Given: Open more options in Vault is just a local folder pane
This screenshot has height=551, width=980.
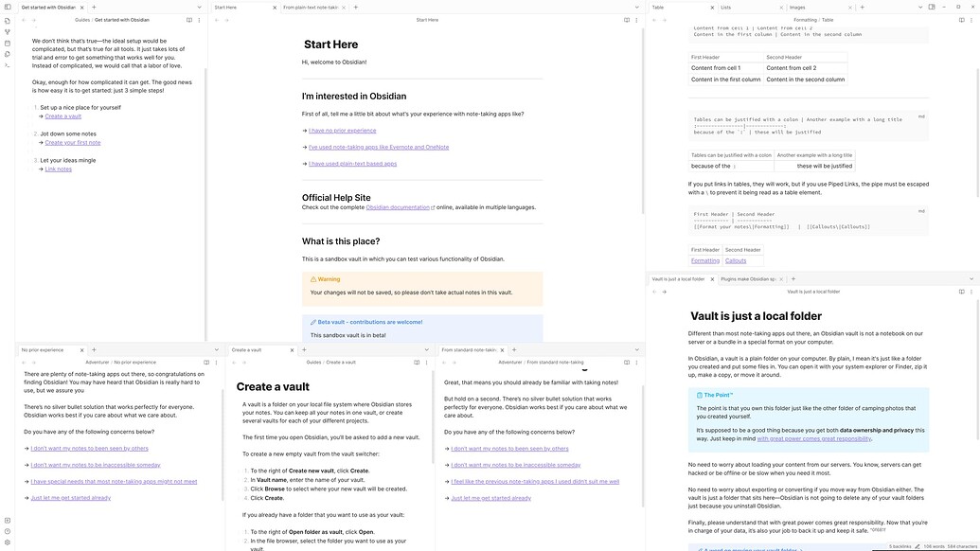Looking at the screenshot, I should click(971, 292).
